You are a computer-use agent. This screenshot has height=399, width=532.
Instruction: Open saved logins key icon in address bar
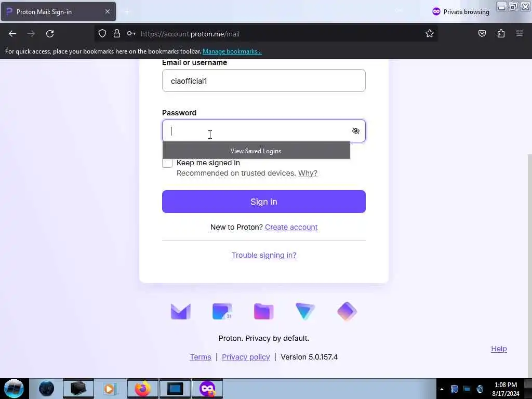click(x=131, y=34)
